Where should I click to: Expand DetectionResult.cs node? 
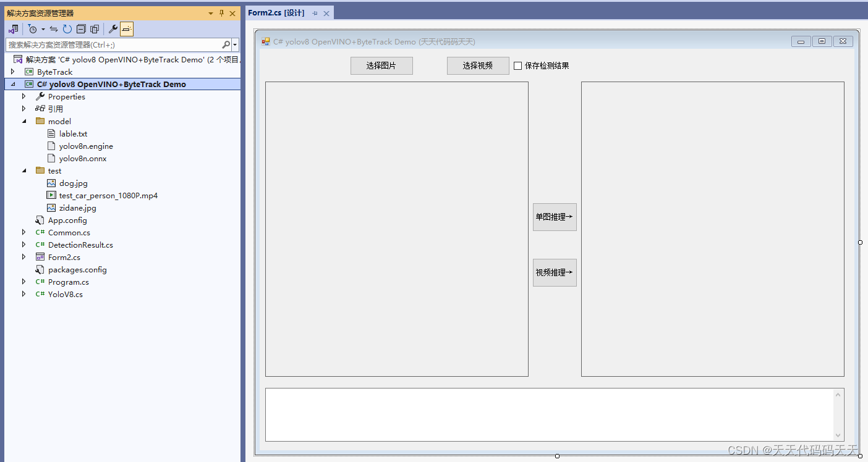coord(24,245)
